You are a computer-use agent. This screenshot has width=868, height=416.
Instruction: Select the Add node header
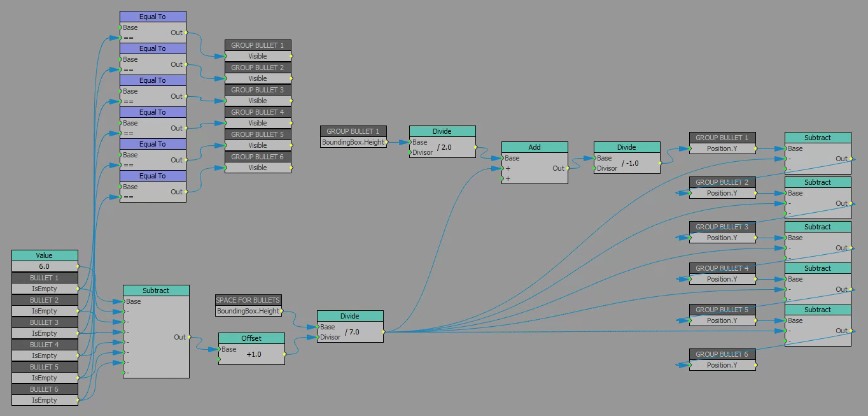pyautogui.click(x=535, y=147)
